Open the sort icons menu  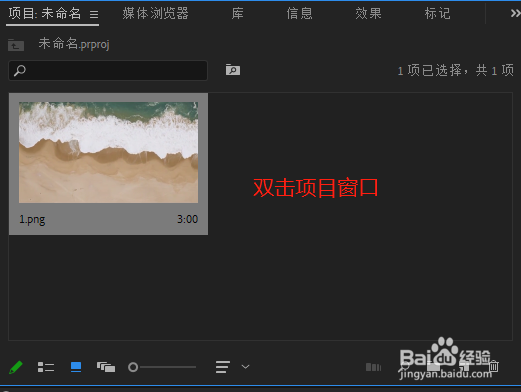click(223, 367)
